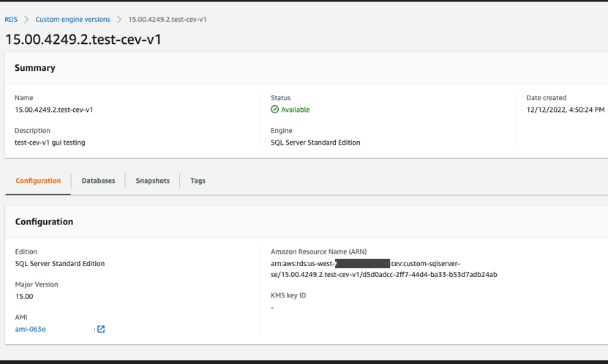608x364 pixels.
Task: Click the chevron after Custom engine versions
Action: pyautogui.click(x=119, y=20)
